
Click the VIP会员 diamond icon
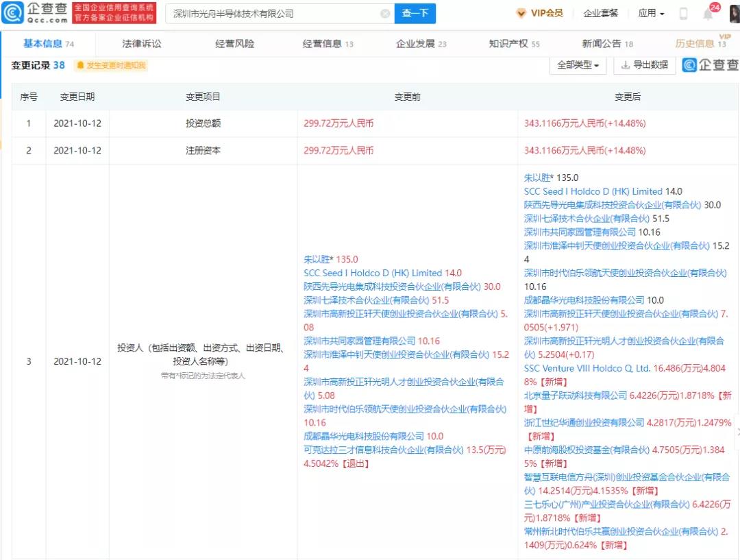click(x=521, y=13)
